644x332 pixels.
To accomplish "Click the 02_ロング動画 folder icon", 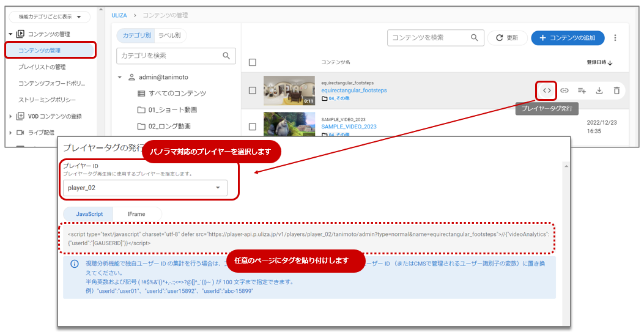I will pyautogui.click(x=141, y=127).
